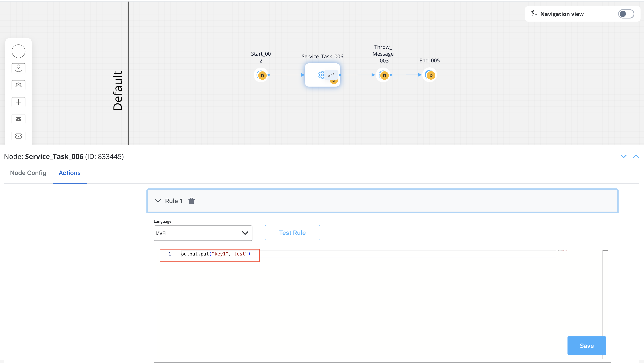The height and width of the screenshot is (363, 644).
Task: Click the Start_002 node on canvas
Action: click(x=261, y=75)
